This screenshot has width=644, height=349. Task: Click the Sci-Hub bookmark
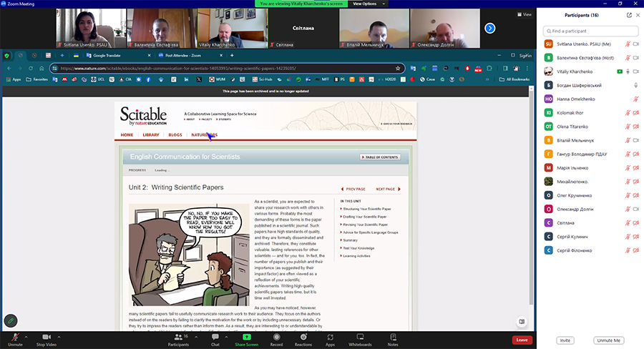click(262, 79)
